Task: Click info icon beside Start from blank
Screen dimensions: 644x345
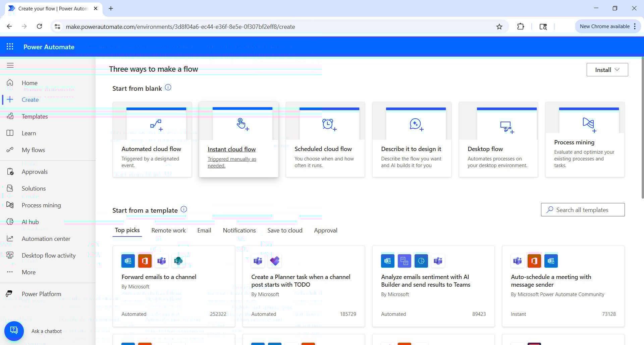Action: (168, 87)
